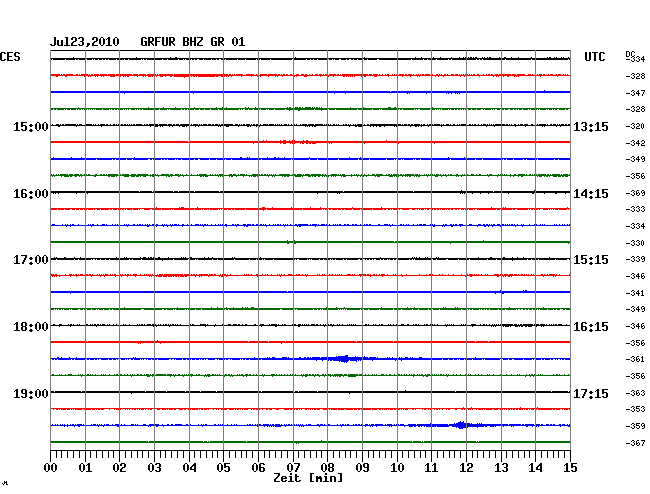Click the 17:15 UTC time label
650x494 pixels.
[591, 393]
